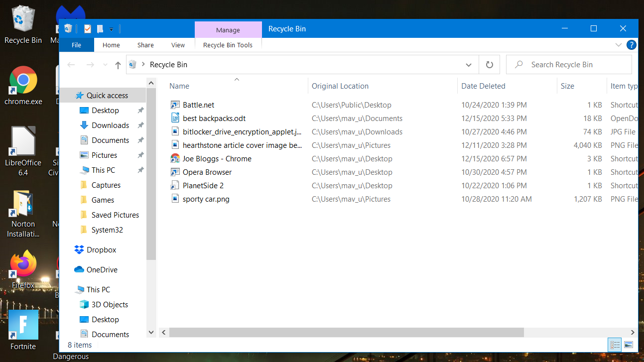The image size is (644, 362).
Task: Open the address bar history dropdown
Action: click(x=468, y=65)
